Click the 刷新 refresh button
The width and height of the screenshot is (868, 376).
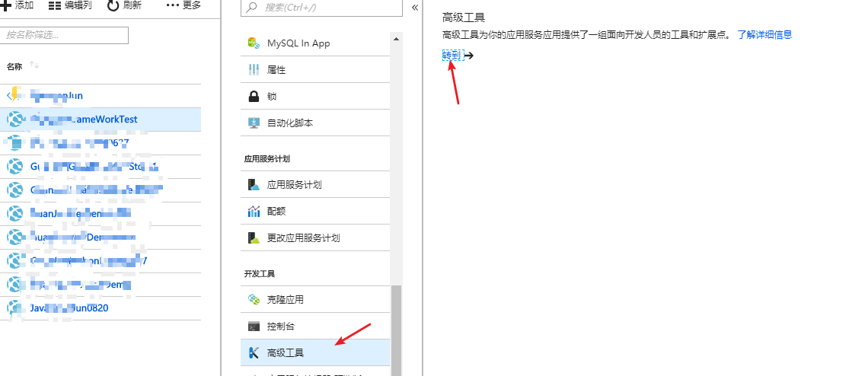124,5
